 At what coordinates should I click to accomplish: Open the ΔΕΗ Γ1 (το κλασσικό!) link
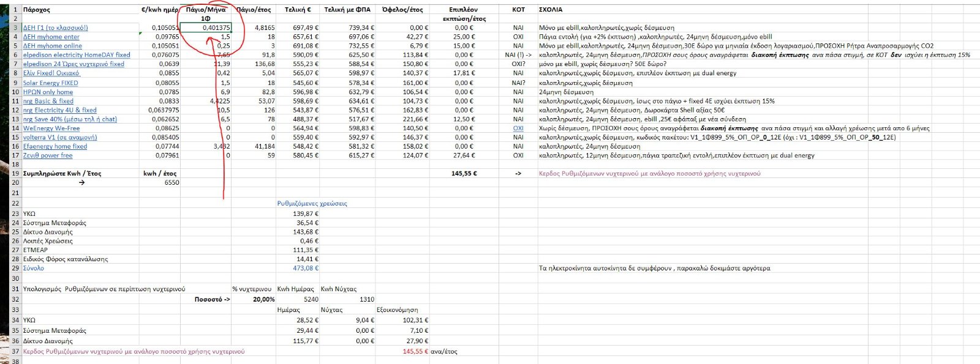pyautogui.click(x=55, y=28)
